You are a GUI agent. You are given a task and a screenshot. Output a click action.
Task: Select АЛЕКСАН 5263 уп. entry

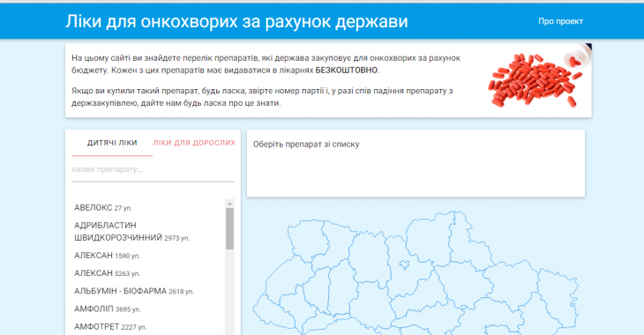108,273
